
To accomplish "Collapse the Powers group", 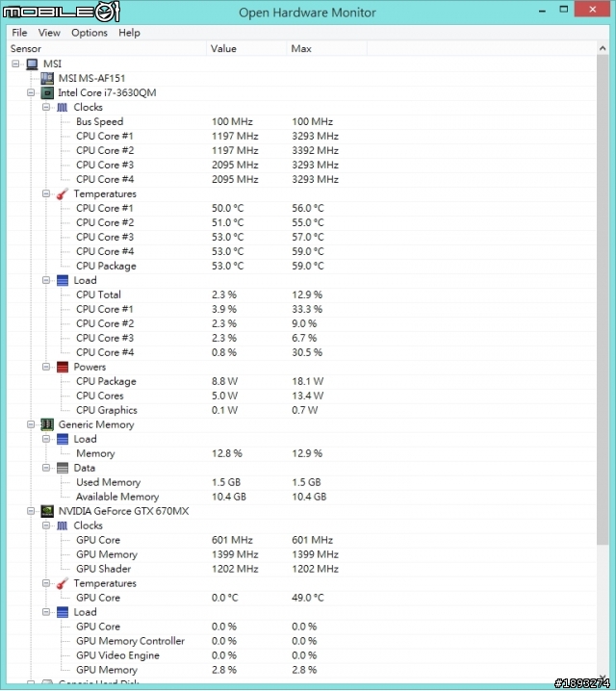I will click(46, 367).
